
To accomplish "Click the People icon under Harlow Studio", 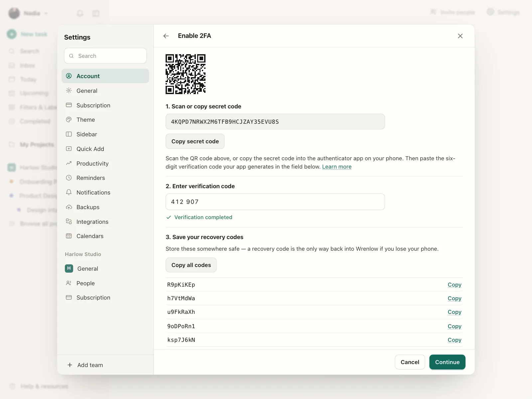I will click(x=69, y=283).
